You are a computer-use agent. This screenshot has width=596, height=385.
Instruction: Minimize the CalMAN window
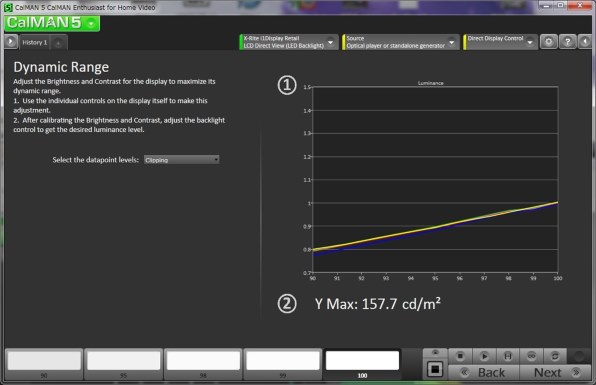pyautogui.click(x=546, y=6)
